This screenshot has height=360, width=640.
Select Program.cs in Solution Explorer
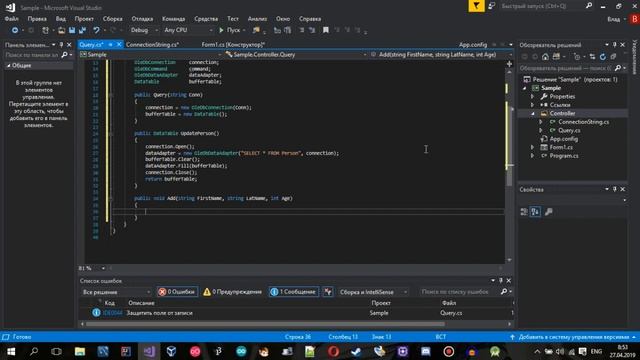pyautogui.click(x=564, y=156)
